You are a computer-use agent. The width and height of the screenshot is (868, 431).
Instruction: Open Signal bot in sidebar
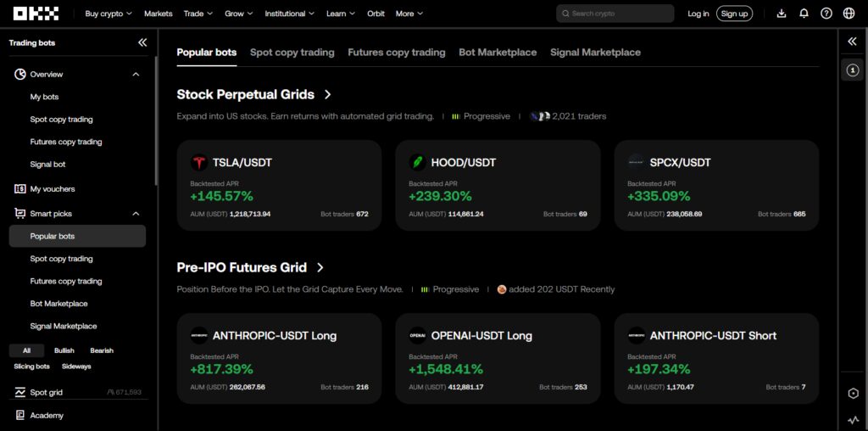(47, 165)
